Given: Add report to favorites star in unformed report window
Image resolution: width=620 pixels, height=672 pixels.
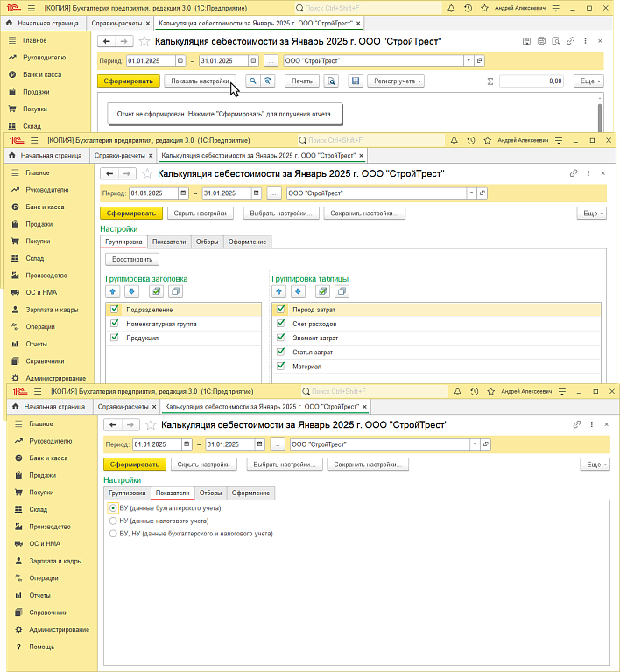Looking at the screenshot, I should (x=144, y=42).
